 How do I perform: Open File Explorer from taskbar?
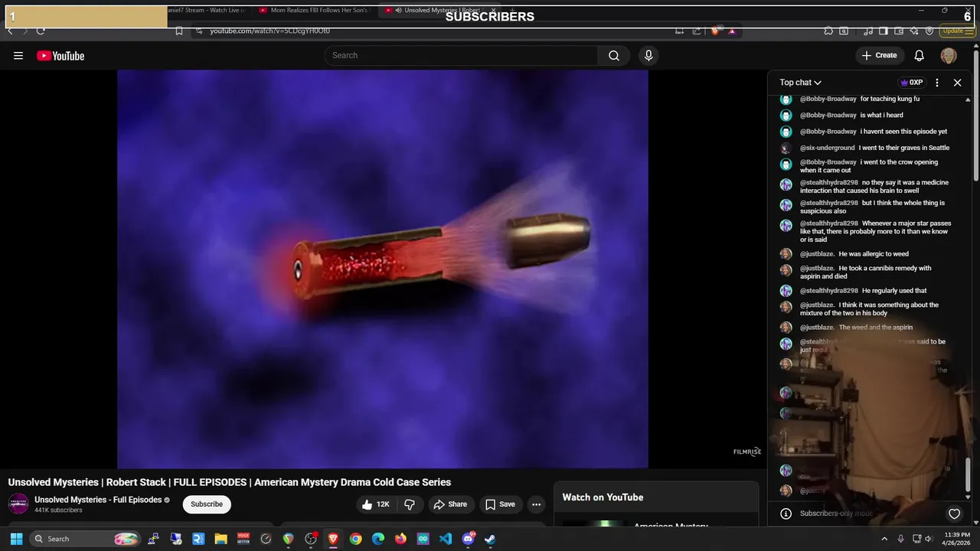click(x=220, y=539)
